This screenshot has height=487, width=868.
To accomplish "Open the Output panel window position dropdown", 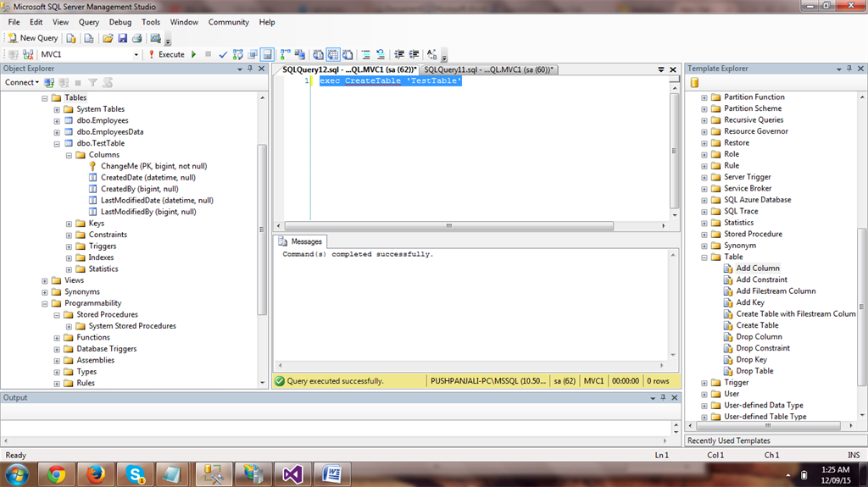I will pos(653,398).
